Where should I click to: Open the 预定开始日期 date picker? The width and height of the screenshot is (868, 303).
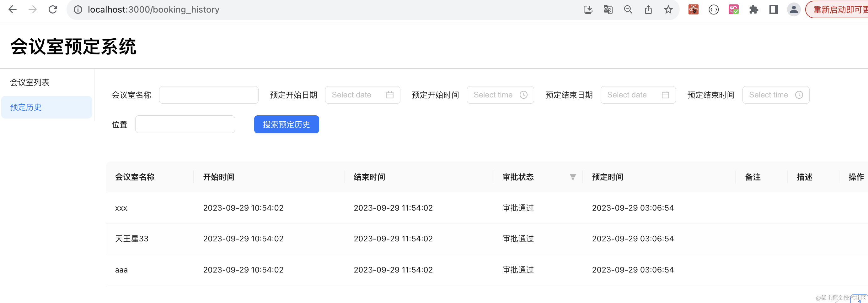tap(362, 95)
